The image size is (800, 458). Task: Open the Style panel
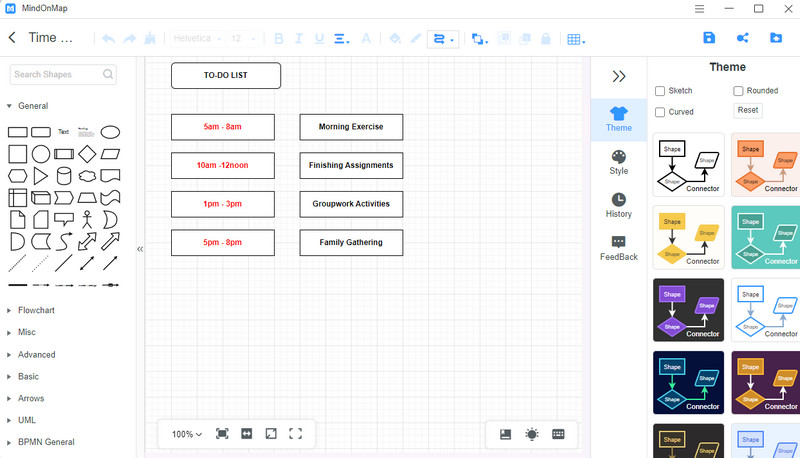[618, 162]
